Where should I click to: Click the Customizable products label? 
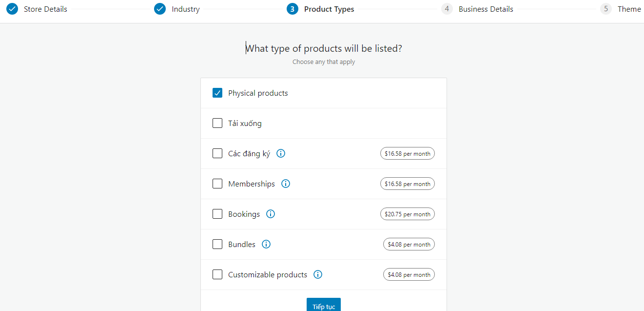(268, 274)
